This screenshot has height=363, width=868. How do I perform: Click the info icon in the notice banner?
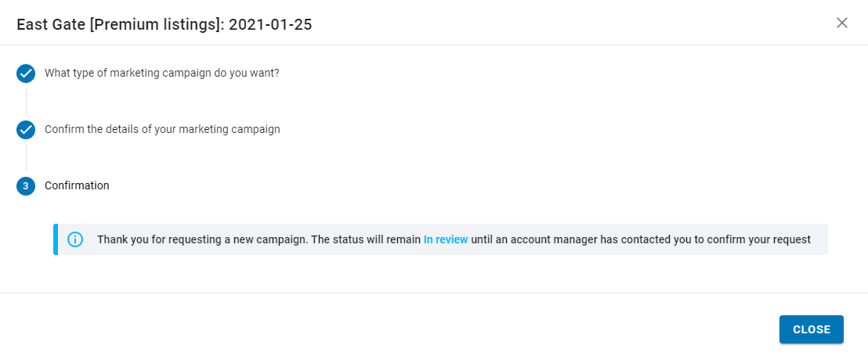[75, 239]
